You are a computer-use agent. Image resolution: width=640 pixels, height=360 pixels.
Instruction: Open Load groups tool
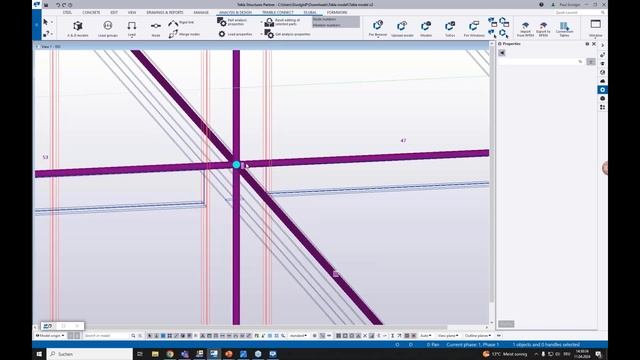click(108, 29)
